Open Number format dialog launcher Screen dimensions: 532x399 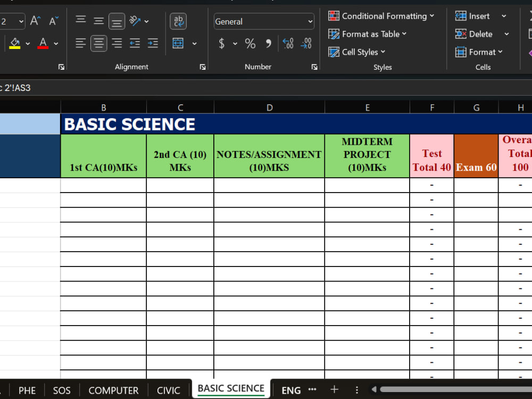point(314,67)
